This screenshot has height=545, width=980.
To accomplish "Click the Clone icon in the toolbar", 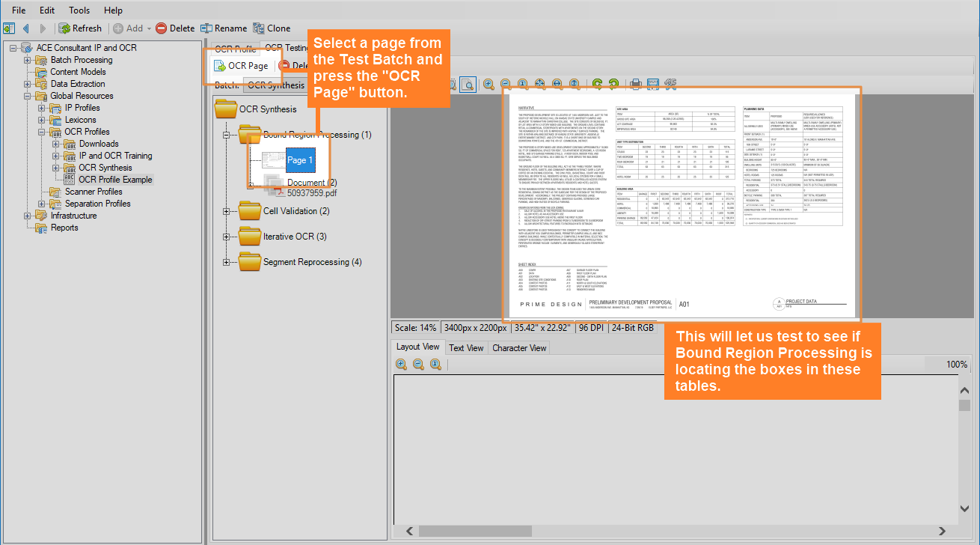I will point(259,28).
